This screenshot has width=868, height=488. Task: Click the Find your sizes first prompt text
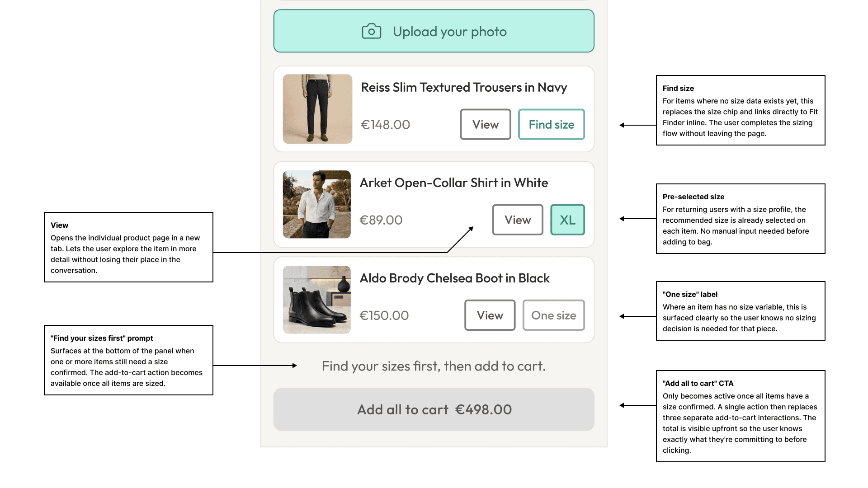click(x=434, y=366)
